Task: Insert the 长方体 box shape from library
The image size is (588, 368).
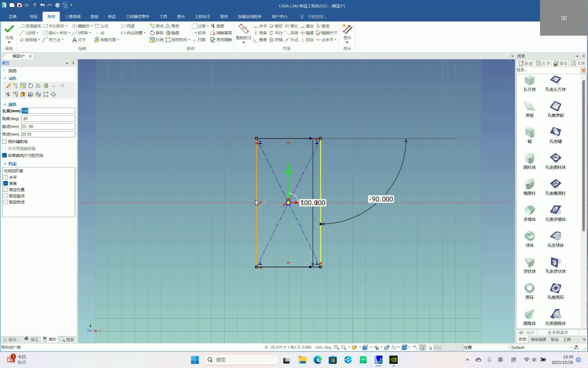Action: pos(529,84)
